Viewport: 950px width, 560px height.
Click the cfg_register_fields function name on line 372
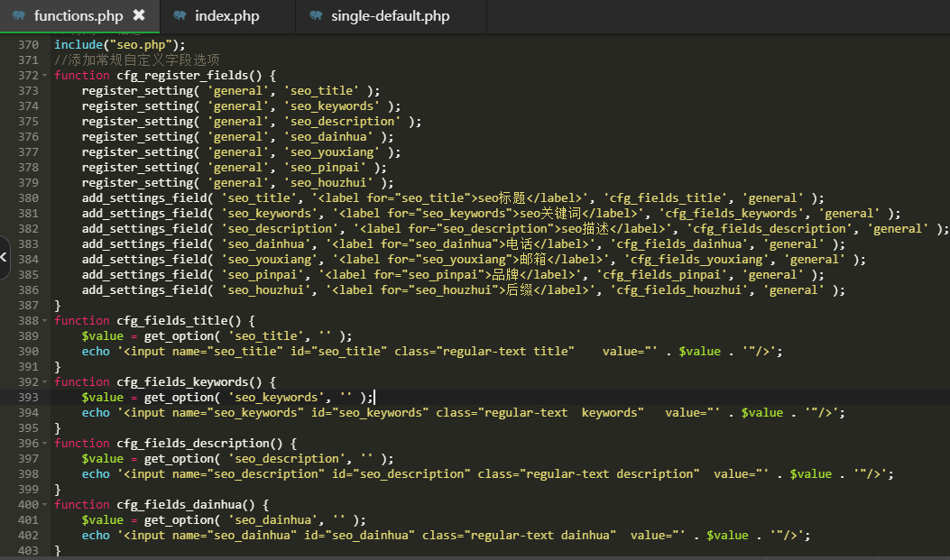[182, 76]
